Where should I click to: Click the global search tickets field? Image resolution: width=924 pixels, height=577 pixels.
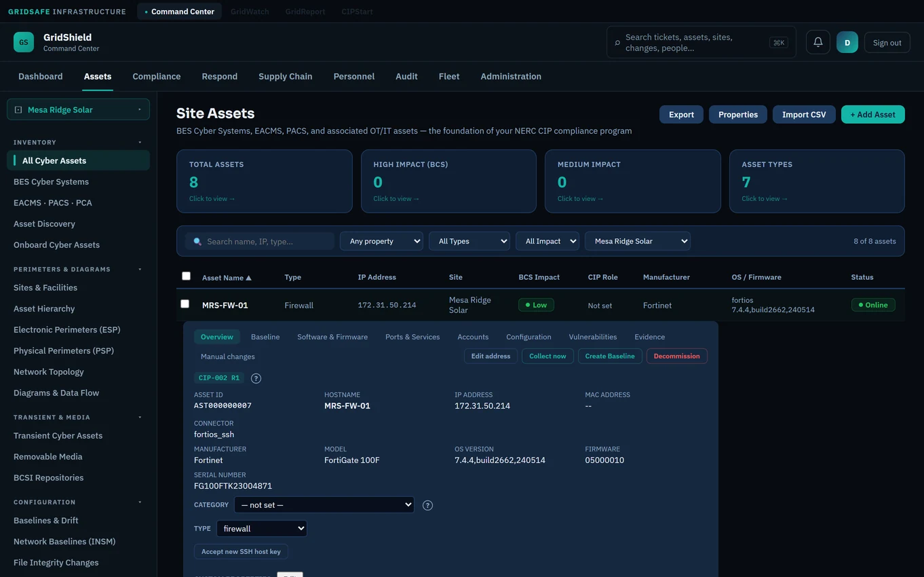coord(701,43)
